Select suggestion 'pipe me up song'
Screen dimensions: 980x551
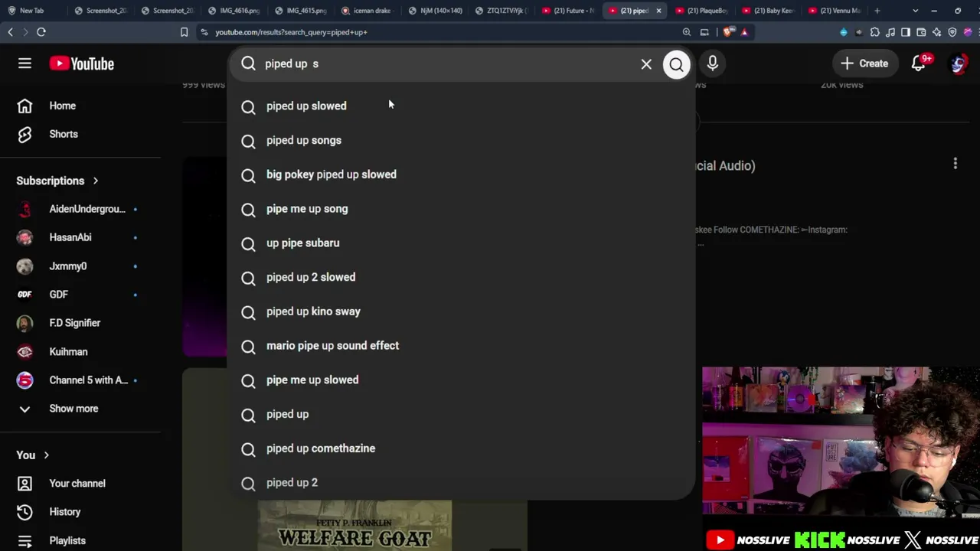pyautogui.click(x=462, y=209)
